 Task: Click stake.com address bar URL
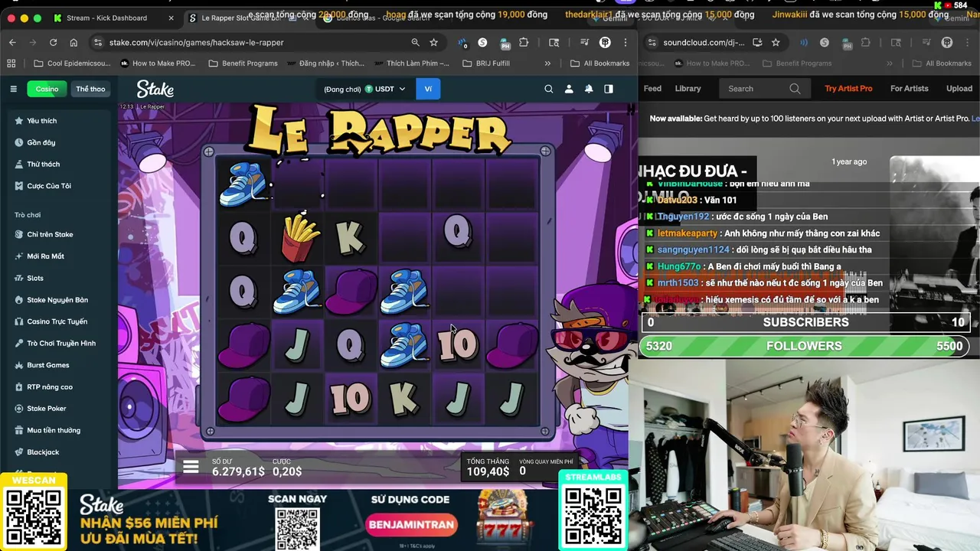[196, 43]
